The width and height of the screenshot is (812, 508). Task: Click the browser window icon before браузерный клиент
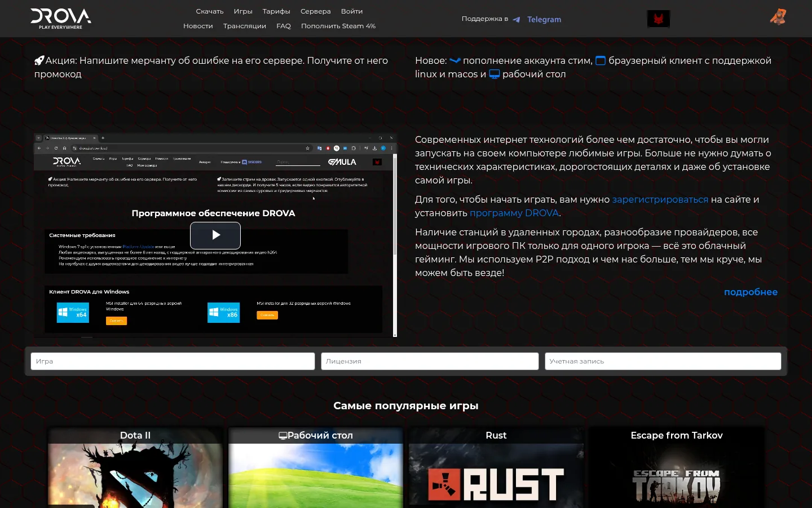(x=601, y=60)
